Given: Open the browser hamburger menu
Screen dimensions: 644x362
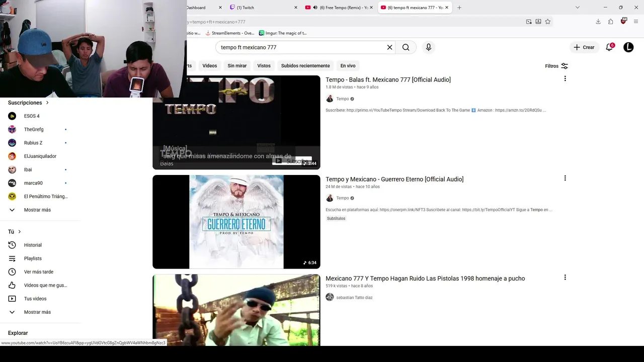Looking at the screenshot, I should tap(636, 22).
